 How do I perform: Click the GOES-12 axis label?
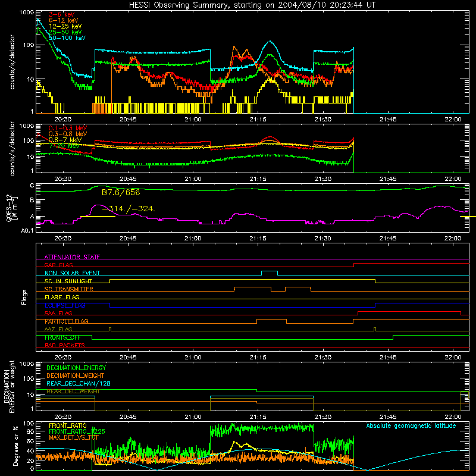[x=11, y=208]
